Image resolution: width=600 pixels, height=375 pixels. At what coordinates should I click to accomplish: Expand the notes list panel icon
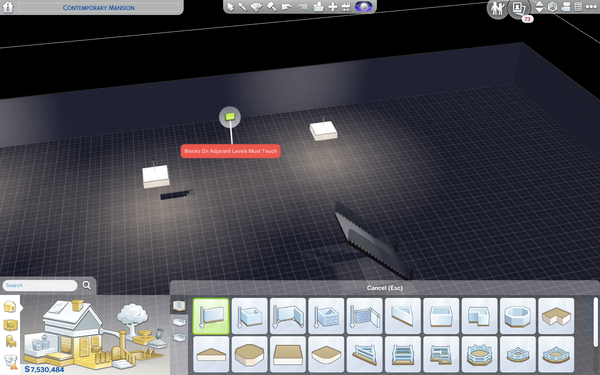point(578,7)
